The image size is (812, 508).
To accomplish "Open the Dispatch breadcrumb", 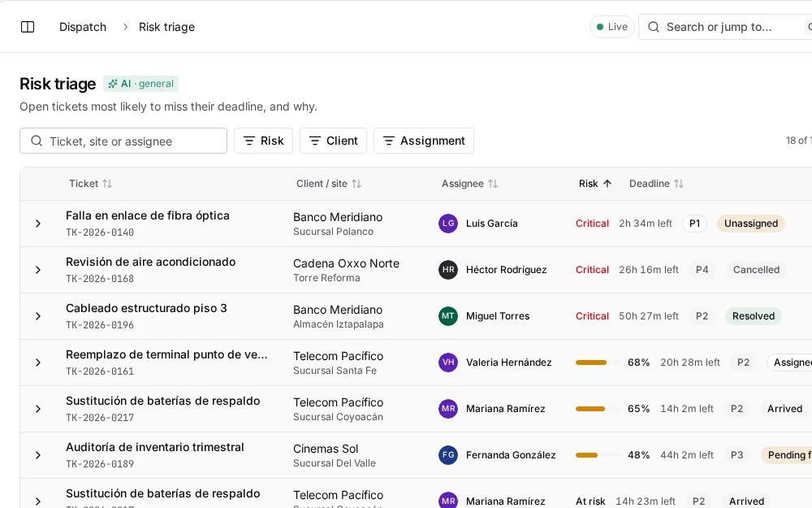I will coord(83,27).
